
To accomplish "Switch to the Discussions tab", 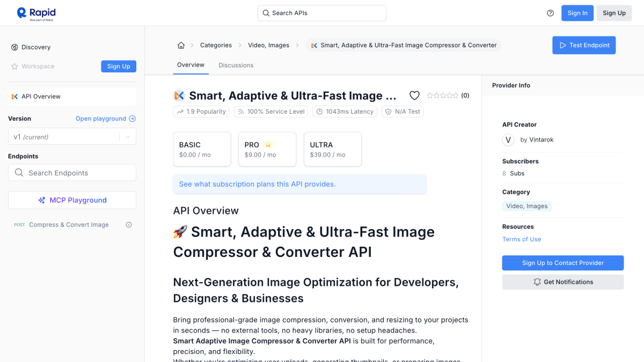I will pos(236,65).
